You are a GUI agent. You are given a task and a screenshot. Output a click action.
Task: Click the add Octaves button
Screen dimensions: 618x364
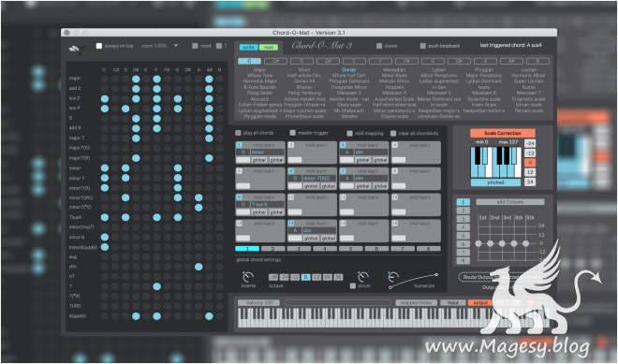[510, 202]
